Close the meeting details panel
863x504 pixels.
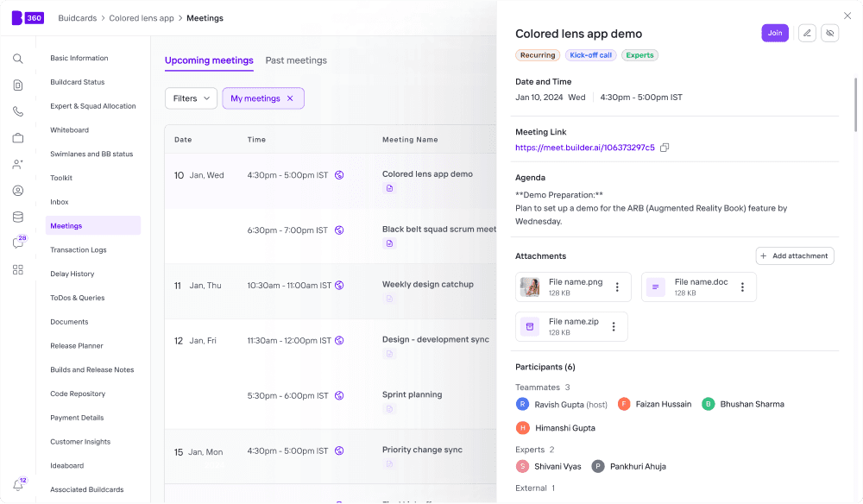[847, 16]
